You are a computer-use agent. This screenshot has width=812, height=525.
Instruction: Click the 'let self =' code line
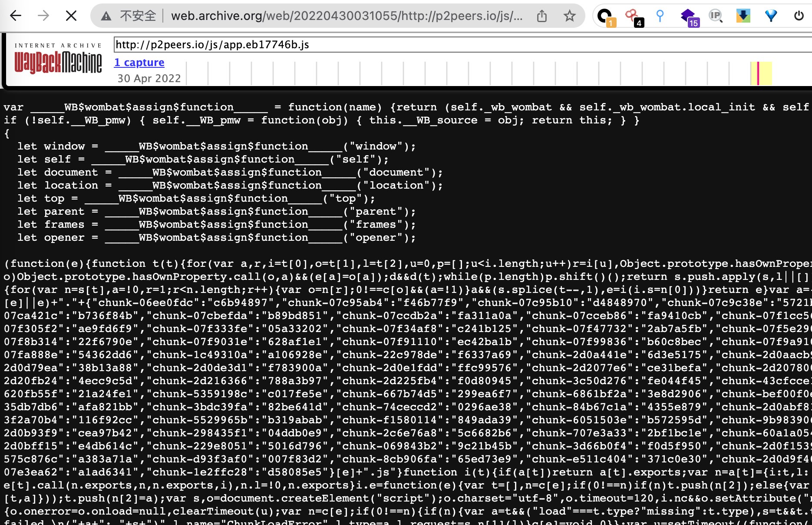203,159
